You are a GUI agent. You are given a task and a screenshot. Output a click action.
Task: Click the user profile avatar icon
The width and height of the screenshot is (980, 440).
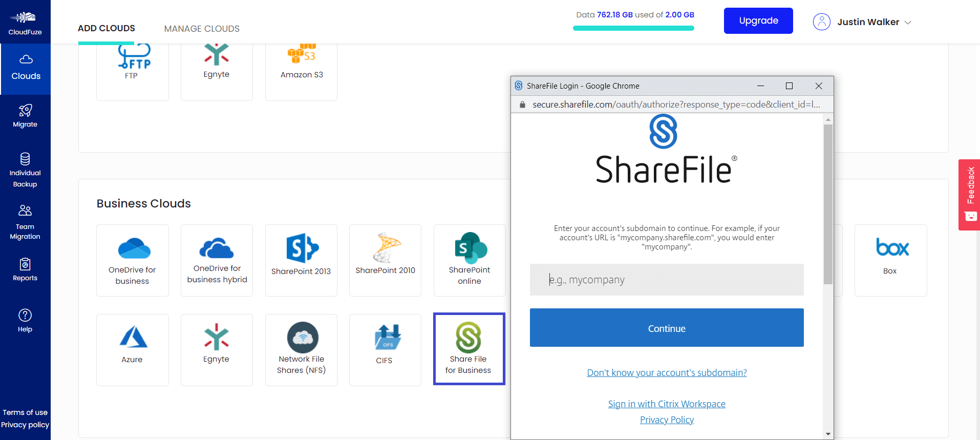(821, 22)
